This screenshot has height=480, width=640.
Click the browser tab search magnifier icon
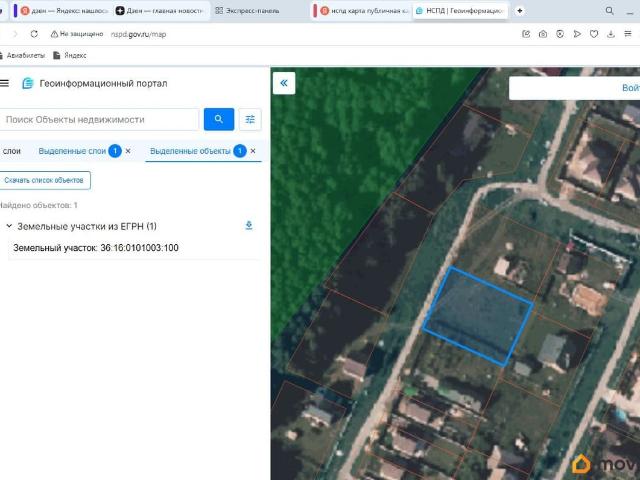coord(609,11)
